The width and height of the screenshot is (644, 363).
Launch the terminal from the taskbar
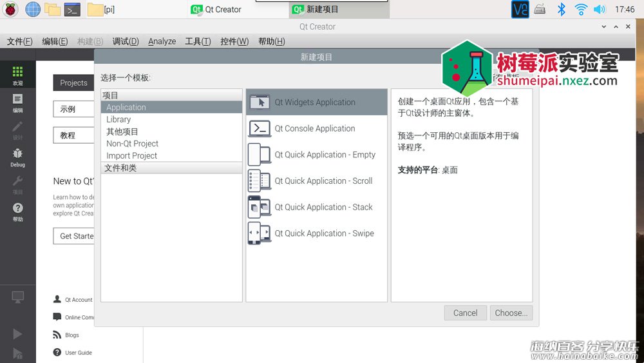pyautogui.click(x=72, y=10)
